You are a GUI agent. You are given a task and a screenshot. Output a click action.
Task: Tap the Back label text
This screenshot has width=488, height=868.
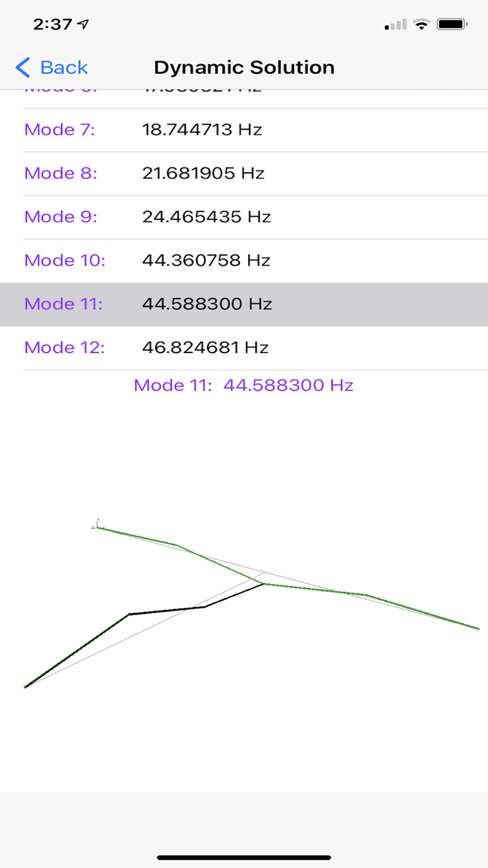click(63, 68)
